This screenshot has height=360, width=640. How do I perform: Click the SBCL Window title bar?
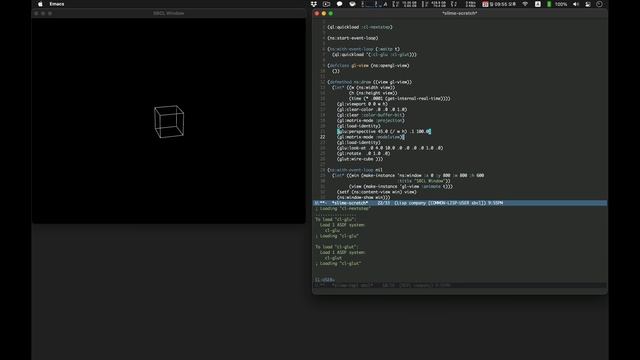(169, 13)
